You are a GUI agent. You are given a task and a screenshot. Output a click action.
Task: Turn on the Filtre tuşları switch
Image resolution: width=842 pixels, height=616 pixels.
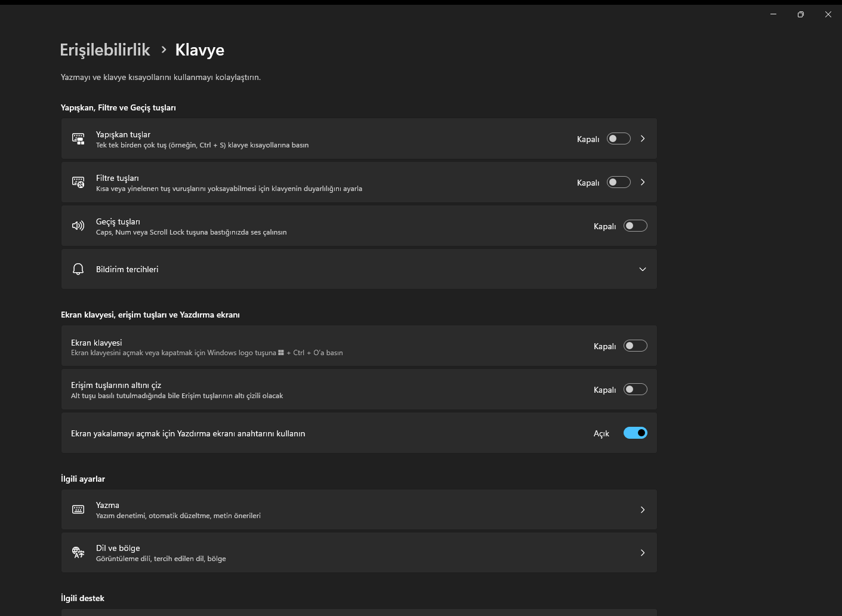pos(618,182)
